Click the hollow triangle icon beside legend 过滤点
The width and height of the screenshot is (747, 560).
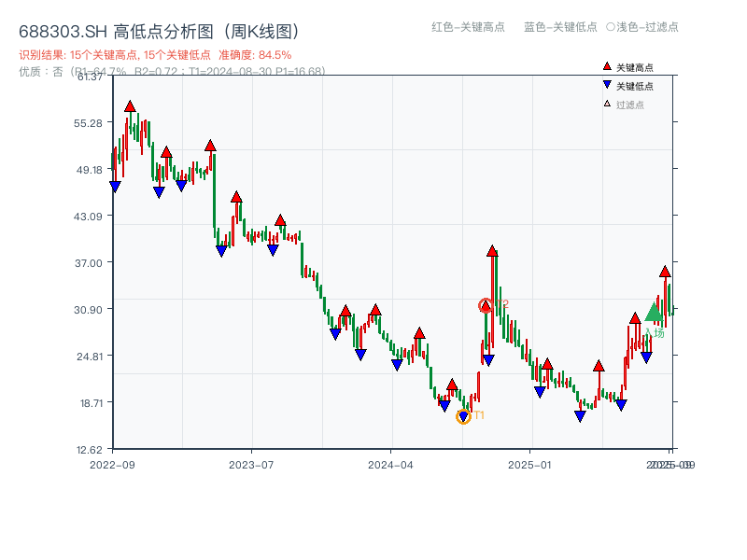point(607,104)
